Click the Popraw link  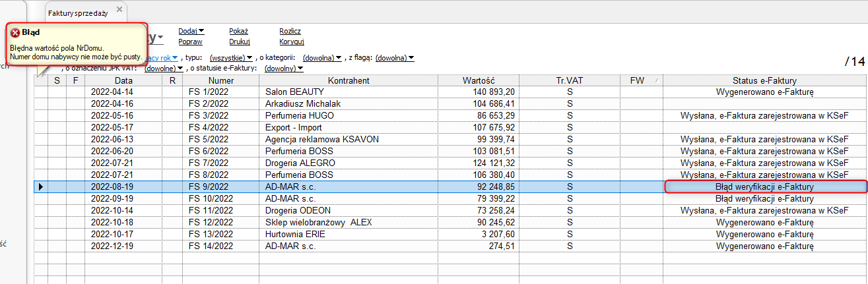[x=189, y=42]
